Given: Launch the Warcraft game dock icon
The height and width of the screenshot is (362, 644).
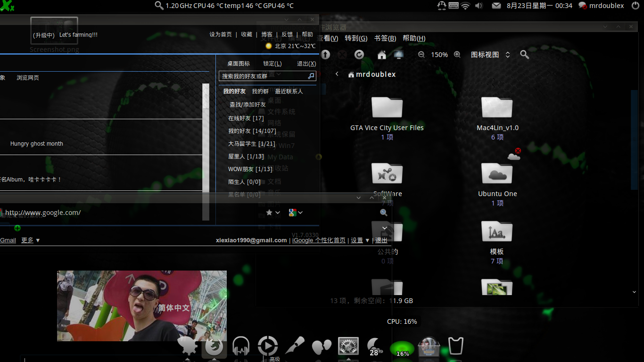Looking at the screenshot, I should click(429, 347).
